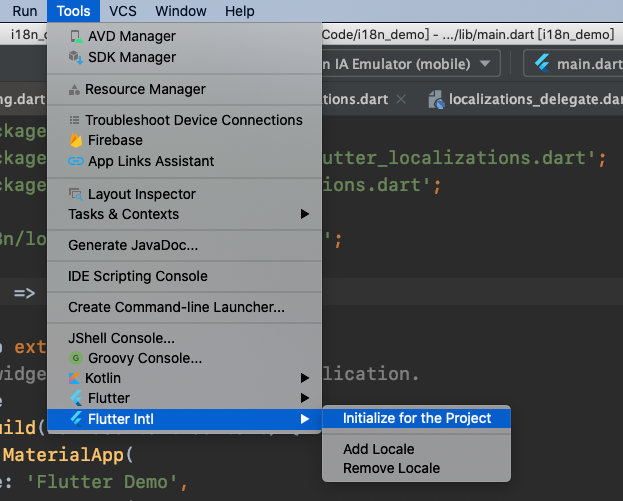Click the Layout Inspector icon
Image resolution: width=623 pixels, height=501 pixels.
(76, 194)
